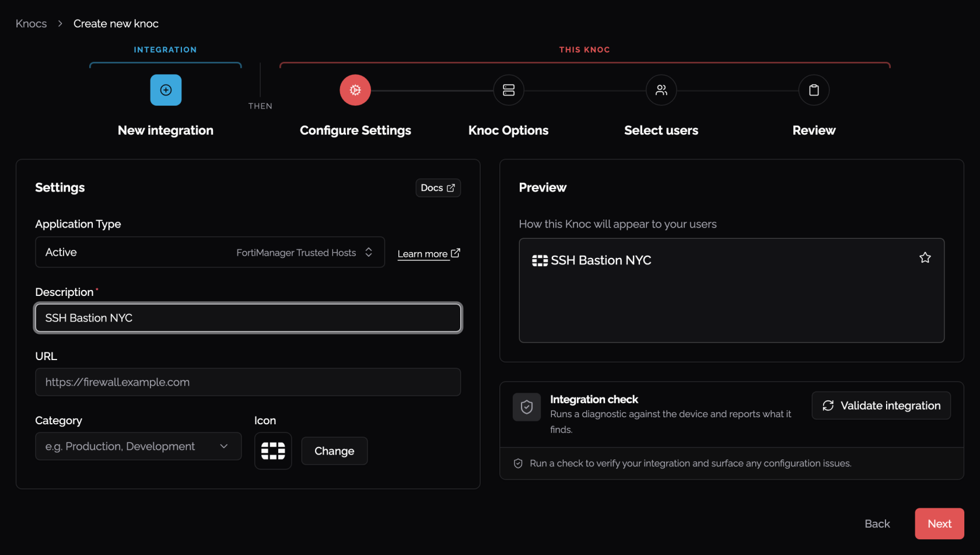Click the Fortinet logo in the preview card
The height and width of the screenshot is (555, 980).
click(540, 261)
